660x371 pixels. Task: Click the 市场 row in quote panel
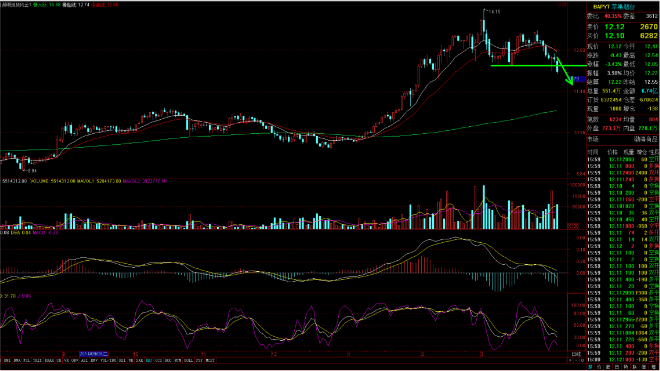click(x=623, y=139)
